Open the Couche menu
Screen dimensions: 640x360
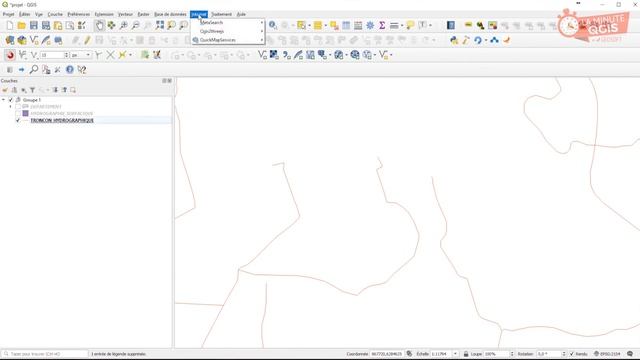pyautogui.click(x=55, y=14)
